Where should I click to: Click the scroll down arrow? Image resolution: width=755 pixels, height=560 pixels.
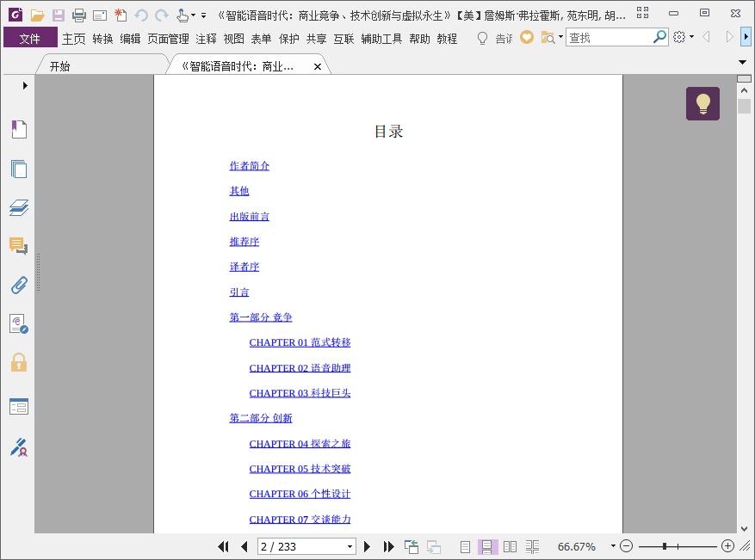tap(744, 528)
